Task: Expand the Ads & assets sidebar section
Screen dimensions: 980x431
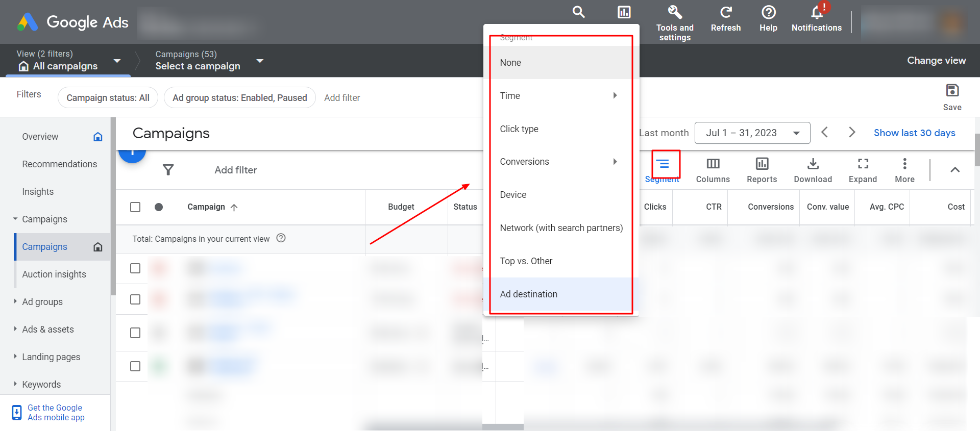Action: pos(15,329)
